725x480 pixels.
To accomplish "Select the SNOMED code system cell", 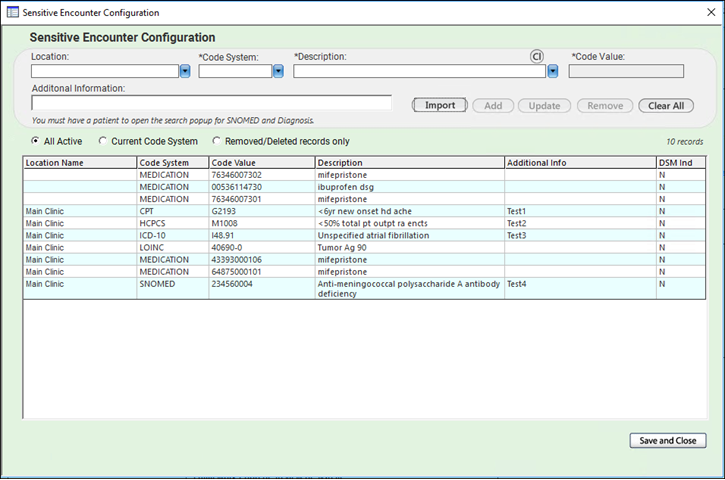I will [172, 288].
